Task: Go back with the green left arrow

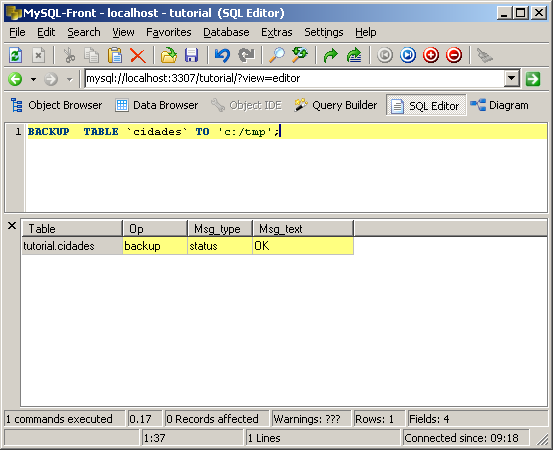Action: click(x=15, y=79)
